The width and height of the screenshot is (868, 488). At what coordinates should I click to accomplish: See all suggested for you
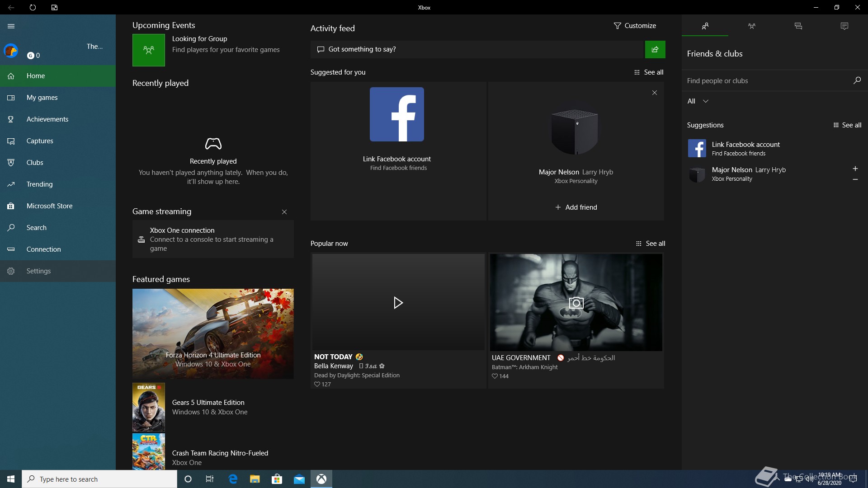[x=649, y=72]
